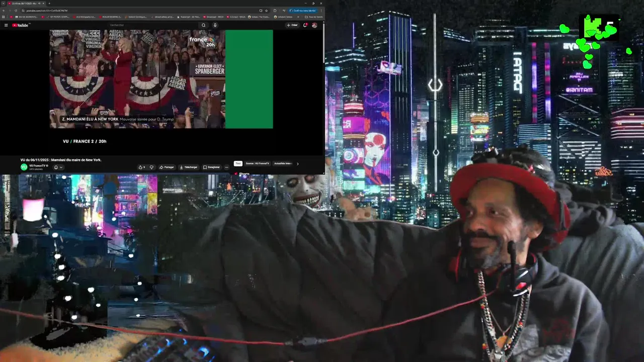Open the browser extensions puzzle icon
Image resolution: width=644 pixels, height=362 pixels.
tap(275, 11)
